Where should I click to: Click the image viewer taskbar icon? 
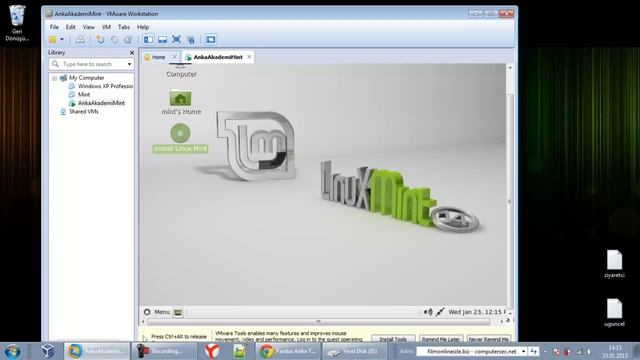point(240,351)
